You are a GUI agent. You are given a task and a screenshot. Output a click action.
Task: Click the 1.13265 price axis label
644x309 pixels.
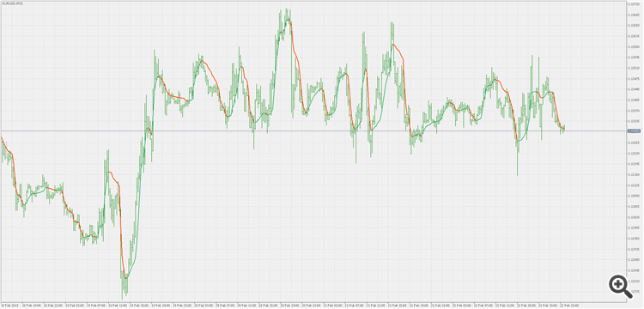pyautogui.click(x=634, y=142)
